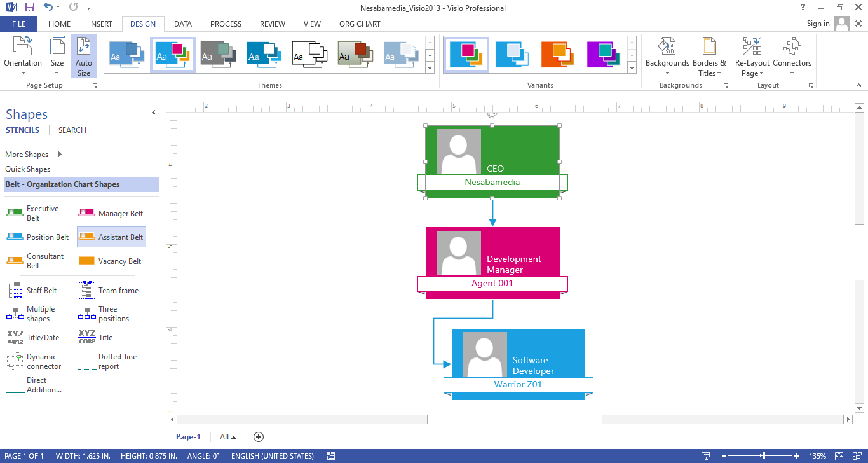Switch to the INSERT tab
The image size is (868, 463).
coord(100,24)
